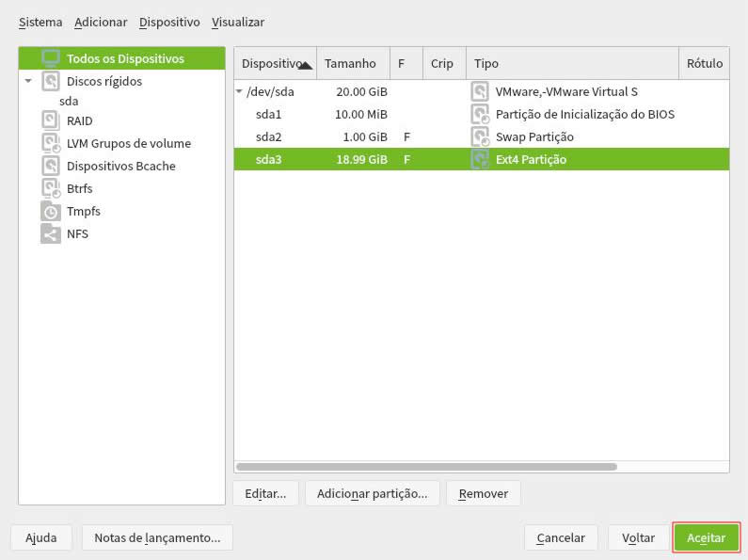Click the Adicionar partição... button
This screenshot has width=748, height=560.
click(372, 493)
